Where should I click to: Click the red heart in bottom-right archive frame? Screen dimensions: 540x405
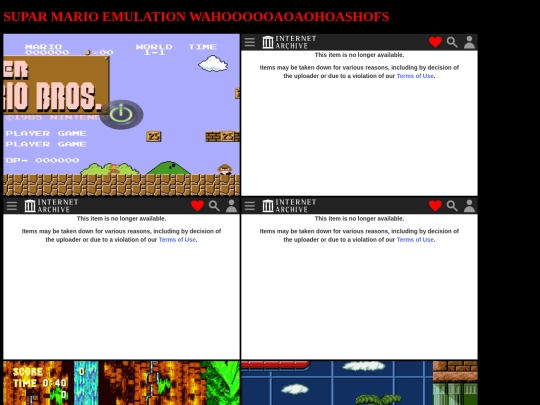coord(435,206)
